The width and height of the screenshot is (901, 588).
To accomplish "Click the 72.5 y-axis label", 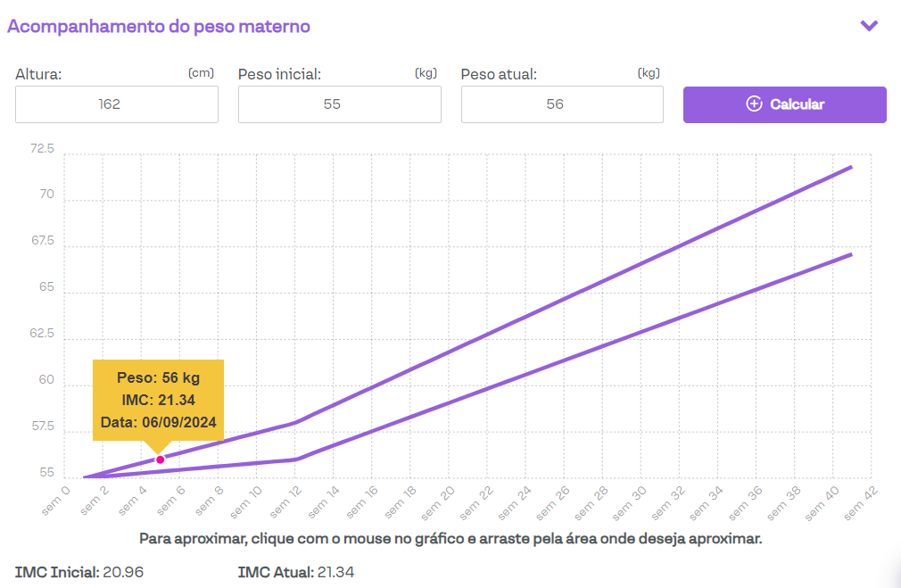I will click(x=42, y=149).
